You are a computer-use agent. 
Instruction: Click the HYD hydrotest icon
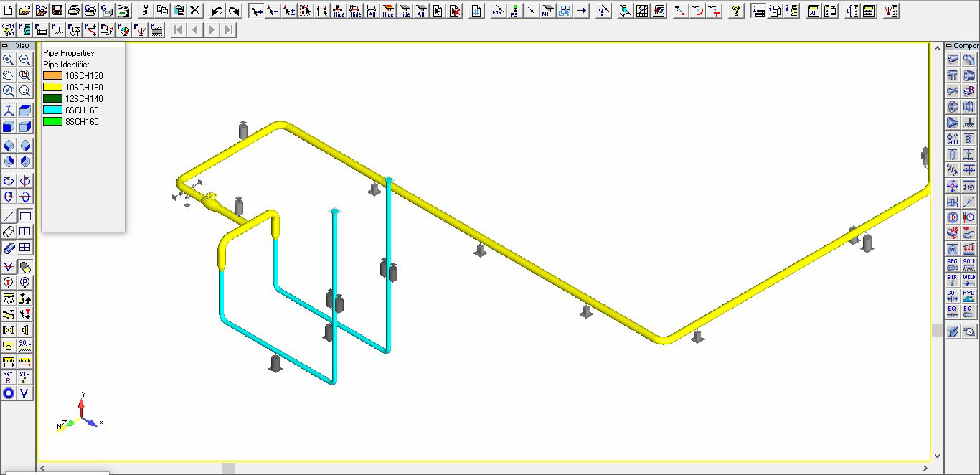969,296
